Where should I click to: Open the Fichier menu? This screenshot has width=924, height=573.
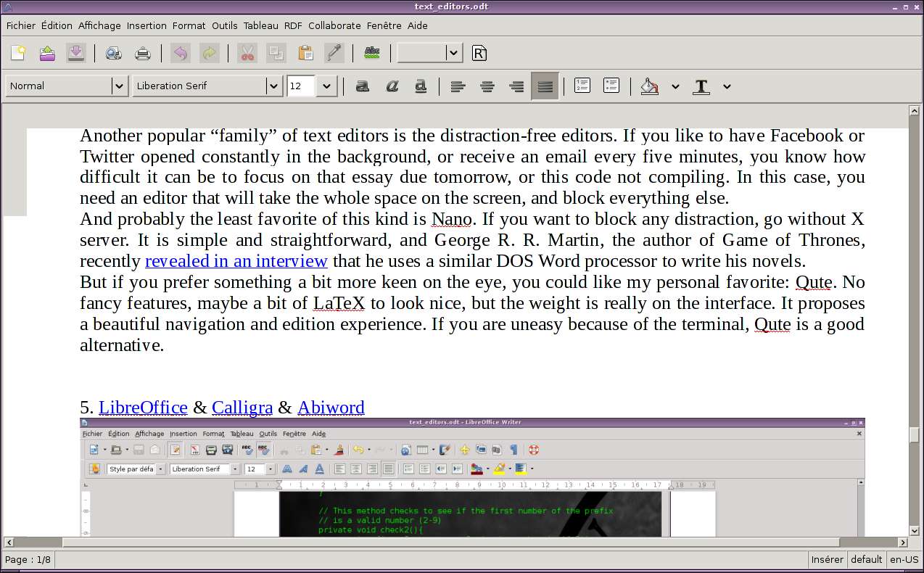21,25
